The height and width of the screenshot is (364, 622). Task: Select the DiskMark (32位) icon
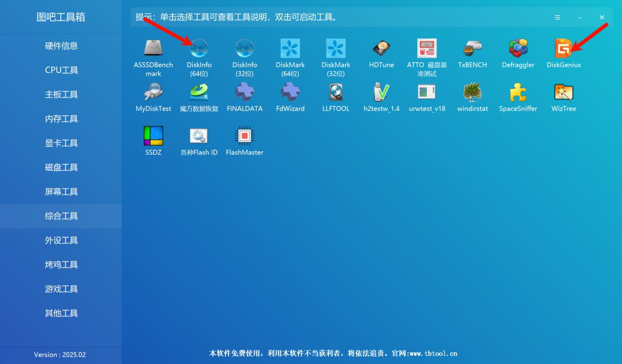click(x=336, y=49)
